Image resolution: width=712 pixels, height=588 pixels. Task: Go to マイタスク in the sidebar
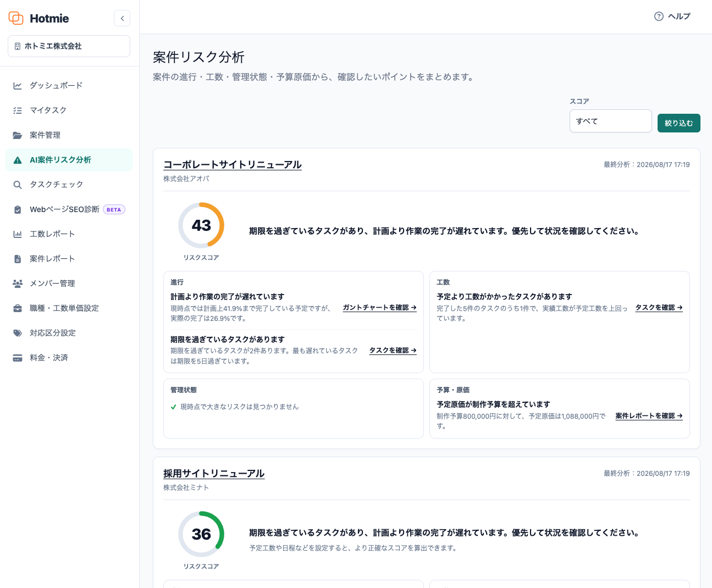(x=69, y=110)
